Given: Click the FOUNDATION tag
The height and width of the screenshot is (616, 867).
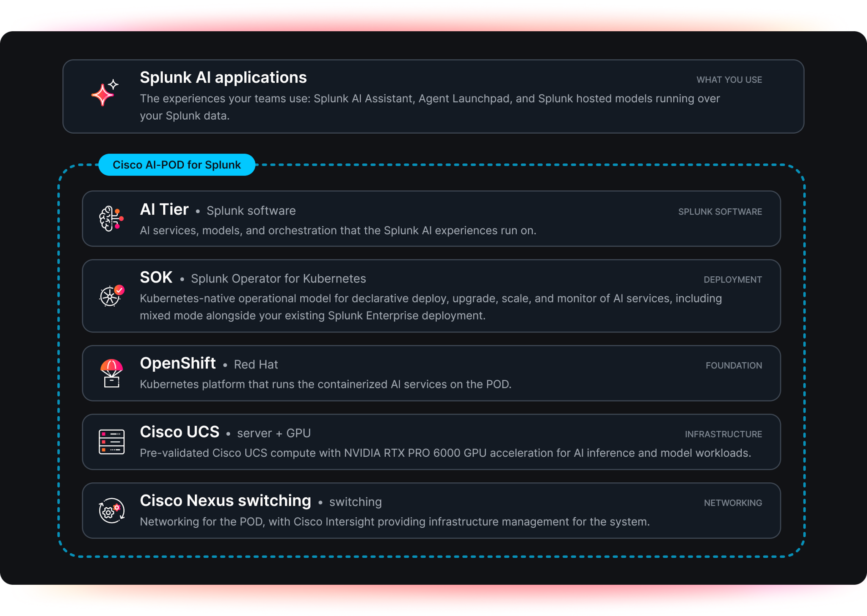Looking at the screenshot, I should [x=734, y=366].
